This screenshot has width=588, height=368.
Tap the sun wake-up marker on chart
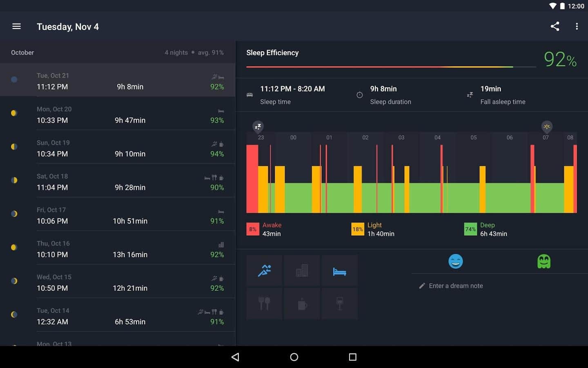[546, 127]
